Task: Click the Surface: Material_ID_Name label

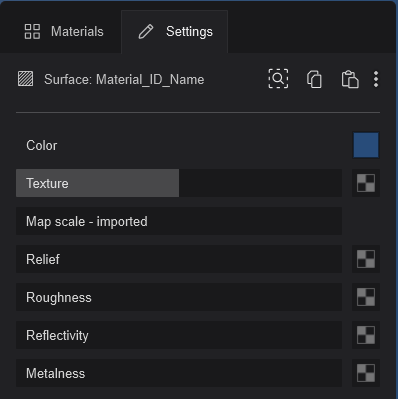Action: tap(124, 80)
